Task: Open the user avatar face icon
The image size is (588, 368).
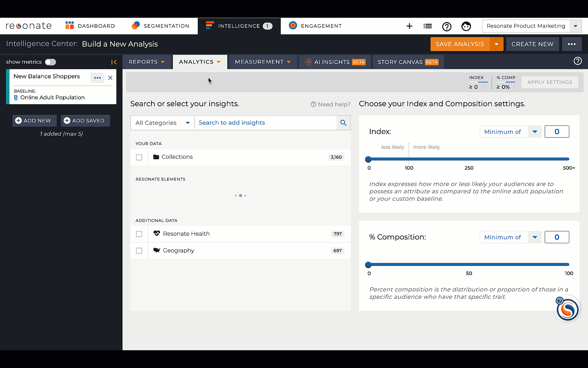Action: tap(466, 26)
